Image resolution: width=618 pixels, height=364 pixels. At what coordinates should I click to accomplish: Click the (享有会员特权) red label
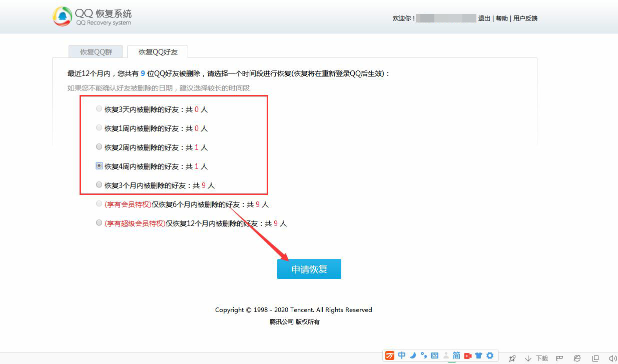coord(128,204)
